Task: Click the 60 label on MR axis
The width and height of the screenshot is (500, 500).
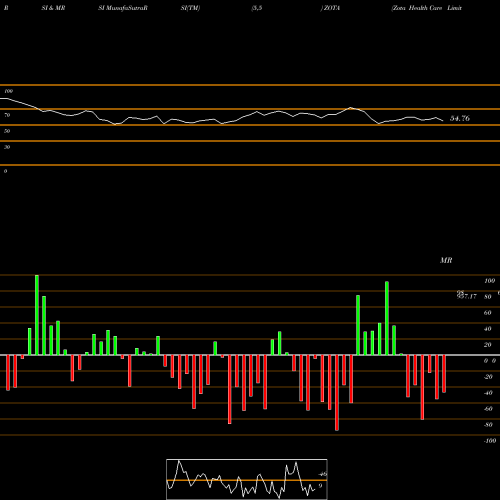Action: pos(488,313)
